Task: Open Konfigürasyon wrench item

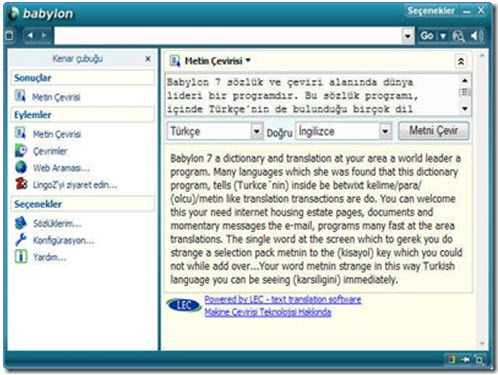Action: click(54, 240)
